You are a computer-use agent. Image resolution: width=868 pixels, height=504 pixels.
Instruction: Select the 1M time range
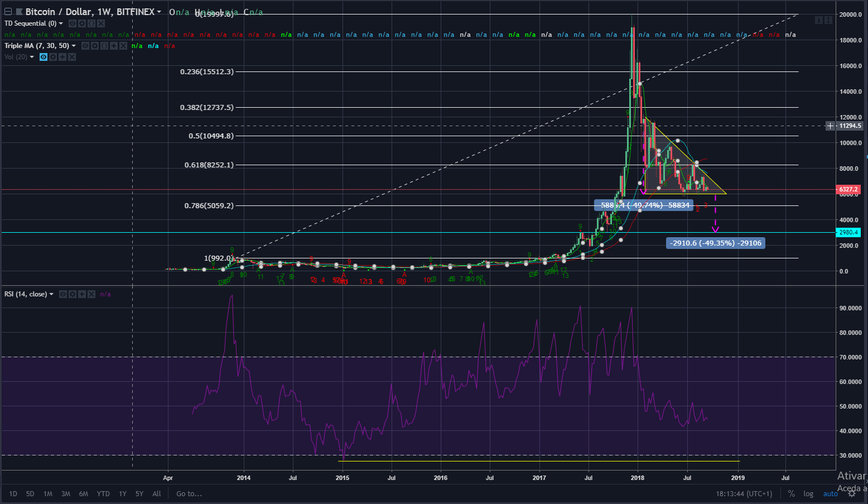point(48,493)
